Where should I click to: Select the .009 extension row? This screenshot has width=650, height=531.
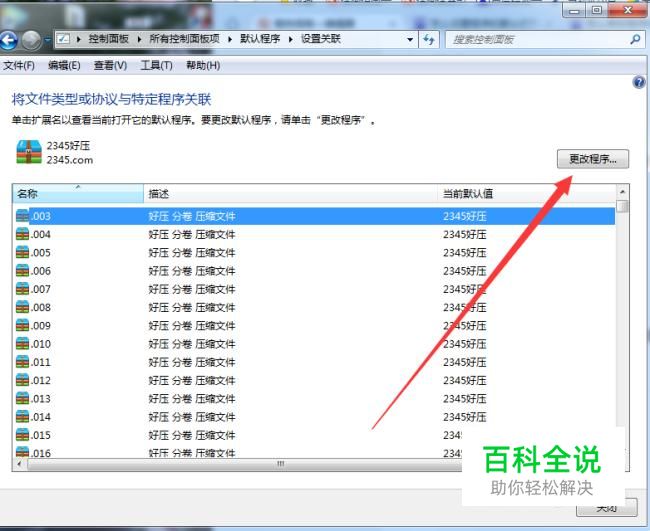click(314, 326)
